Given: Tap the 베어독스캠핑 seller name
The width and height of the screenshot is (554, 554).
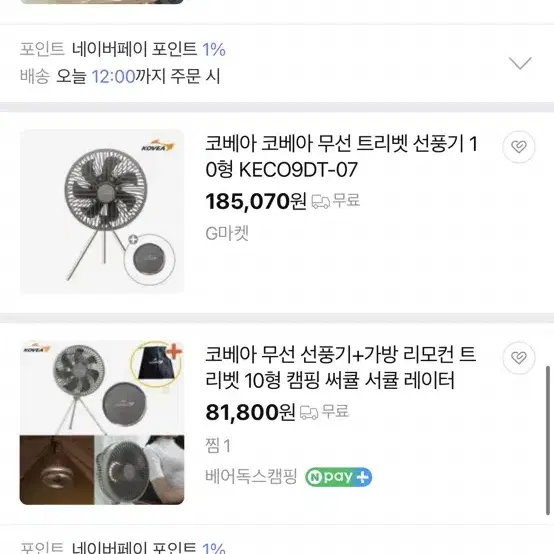Looking at the screenshot, I should 251,476.
